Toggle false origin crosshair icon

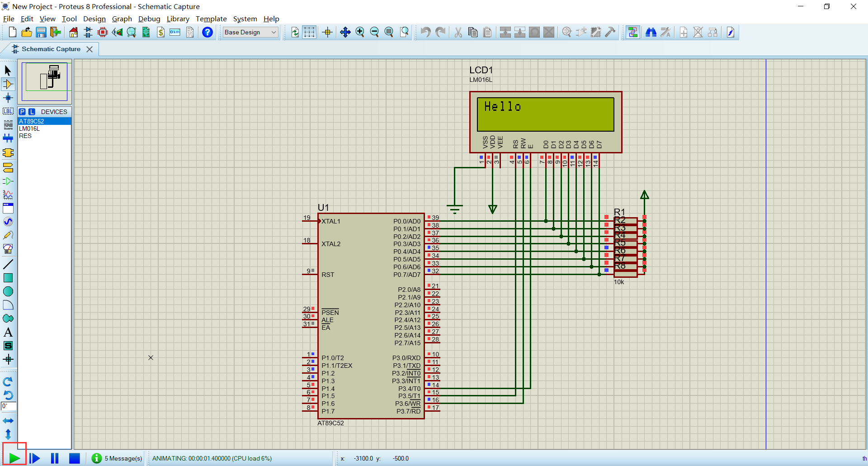328,32
